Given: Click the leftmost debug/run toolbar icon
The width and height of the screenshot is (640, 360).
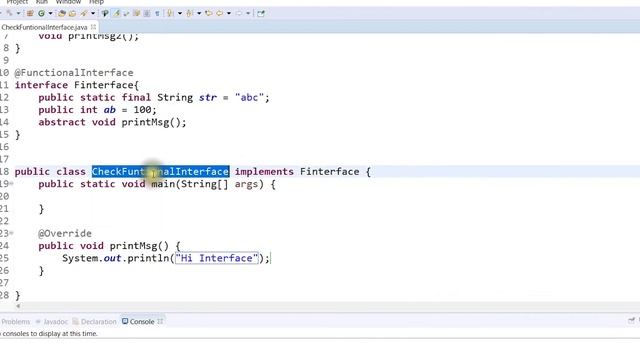Looking at the screenshot, I should point(9,13).
